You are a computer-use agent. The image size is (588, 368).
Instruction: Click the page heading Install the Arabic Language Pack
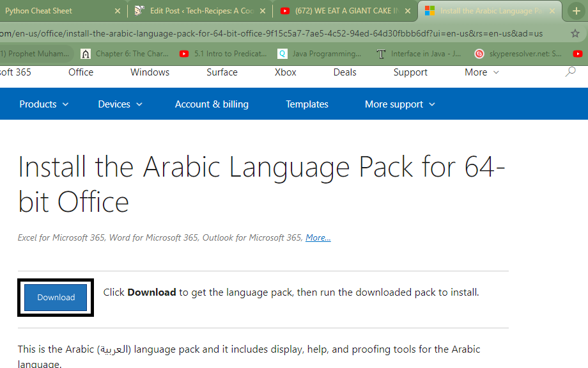pos(261,184)
